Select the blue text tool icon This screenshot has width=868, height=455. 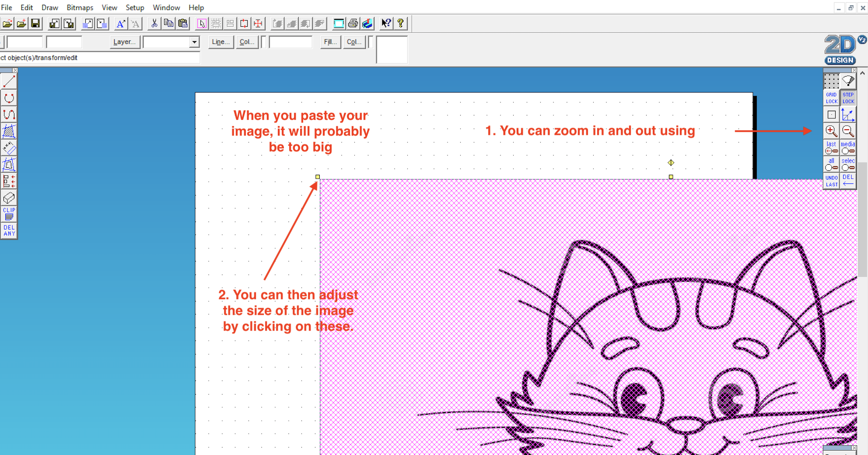point(121,23)
